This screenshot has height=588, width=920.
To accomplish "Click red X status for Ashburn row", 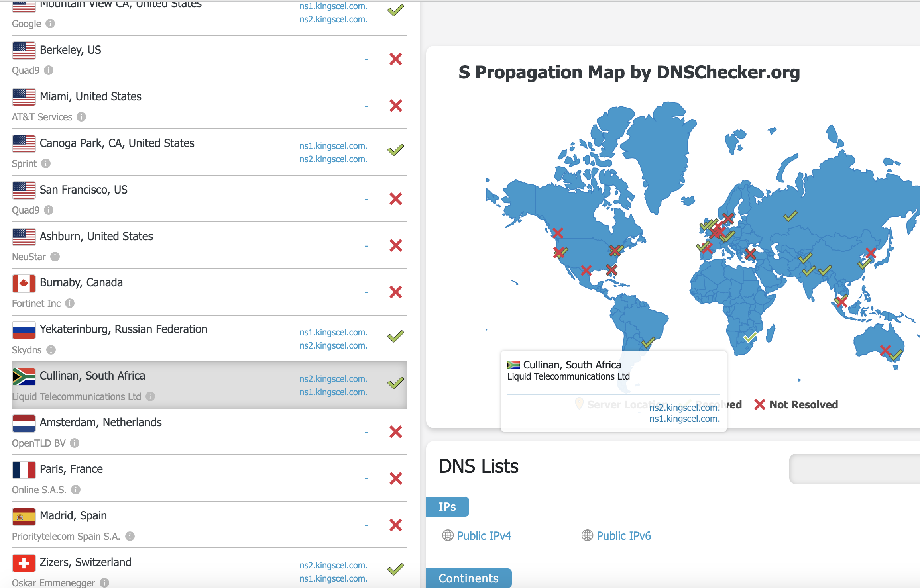I will click(x=396, y=245).
